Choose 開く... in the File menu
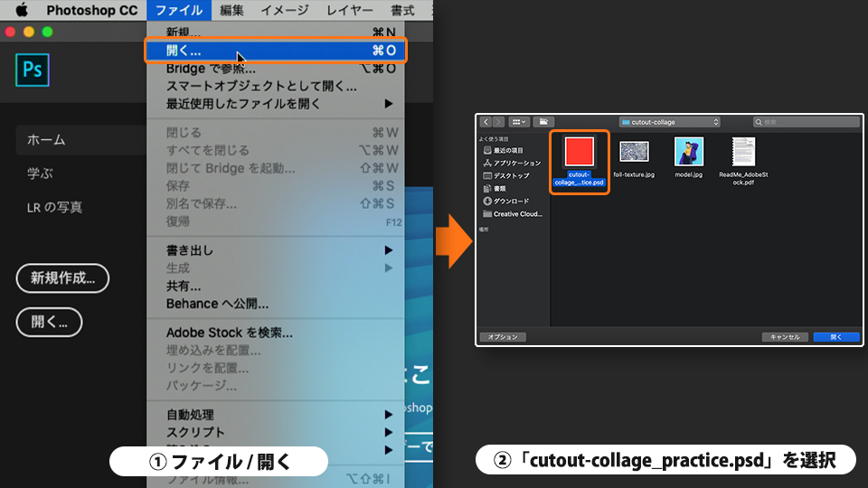This screenshot has height=488, width=868. (x=276, y=51)
